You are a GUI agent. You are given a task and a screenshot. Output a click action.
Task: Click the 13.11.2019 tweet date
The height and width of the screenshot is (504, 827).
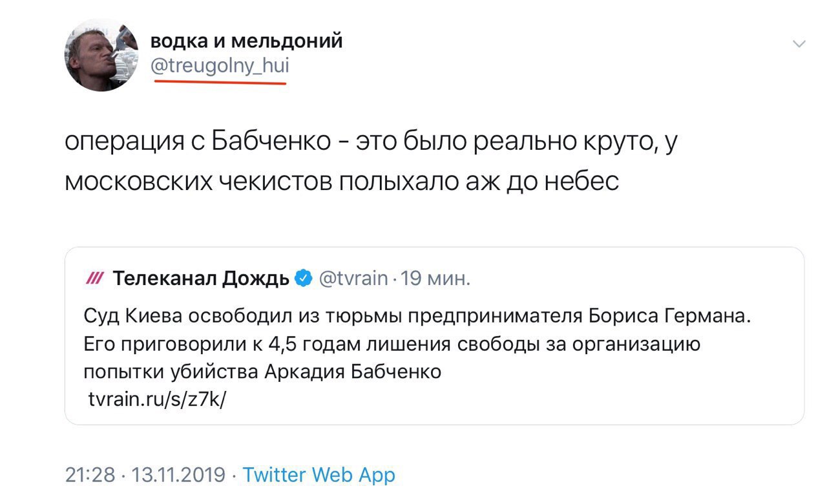[x=178, y=475]
